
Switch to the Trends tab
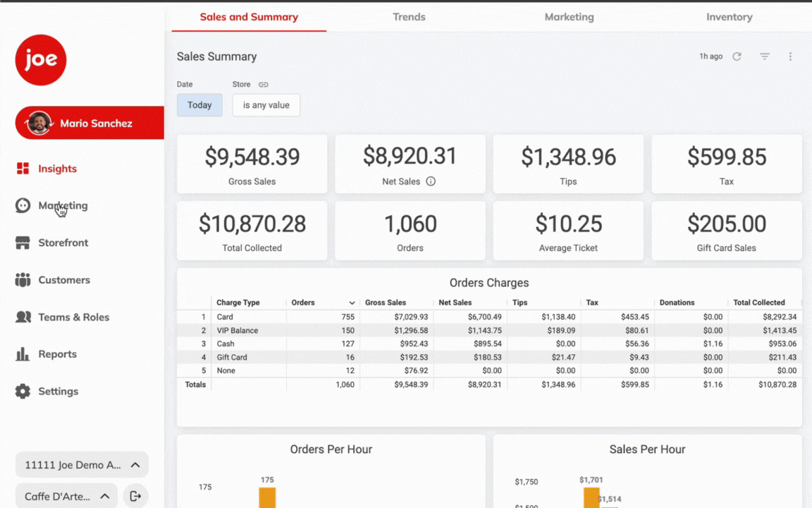(409, 17)
